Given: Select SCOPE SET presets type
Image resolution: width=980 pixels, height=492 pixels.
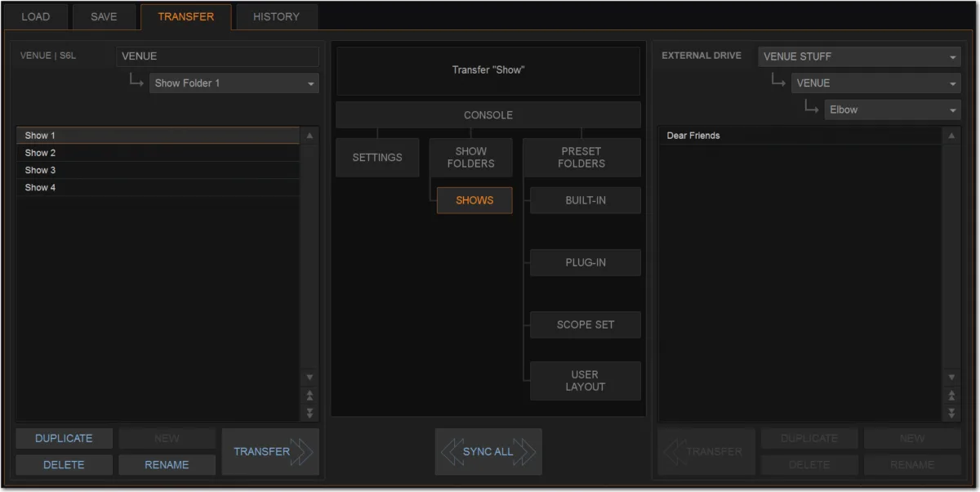Looking at the screenshot, I should tap(586, 324).
